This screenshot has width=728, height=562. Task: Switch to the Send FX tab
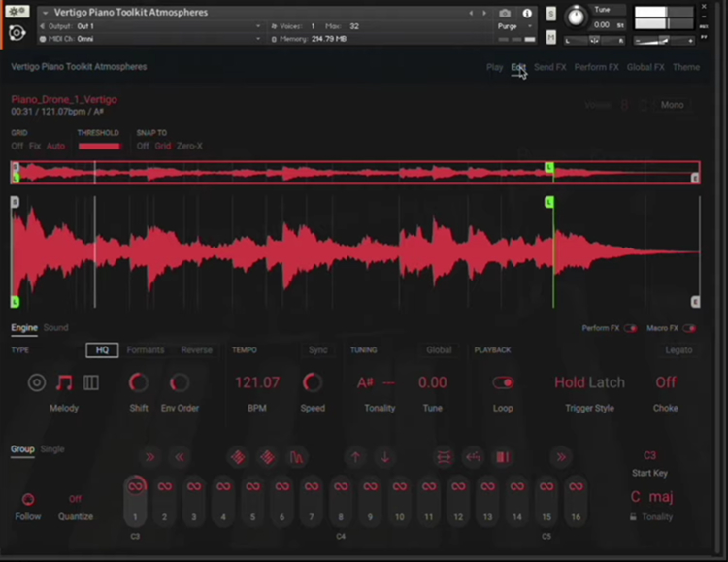[549, 67]
